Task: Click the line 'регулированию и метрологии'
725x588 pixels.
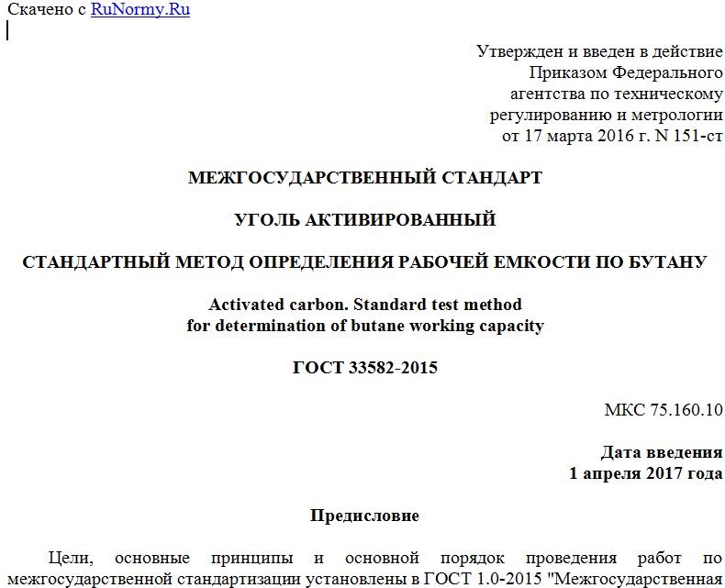Action: click(x=607, y=115)
